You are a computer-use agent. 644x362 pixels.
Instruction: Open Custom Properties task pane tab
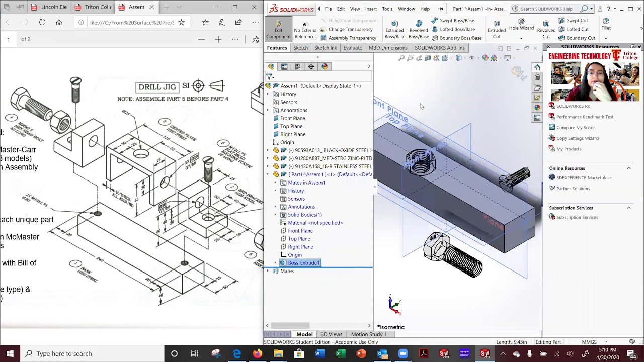coord(537,118)
